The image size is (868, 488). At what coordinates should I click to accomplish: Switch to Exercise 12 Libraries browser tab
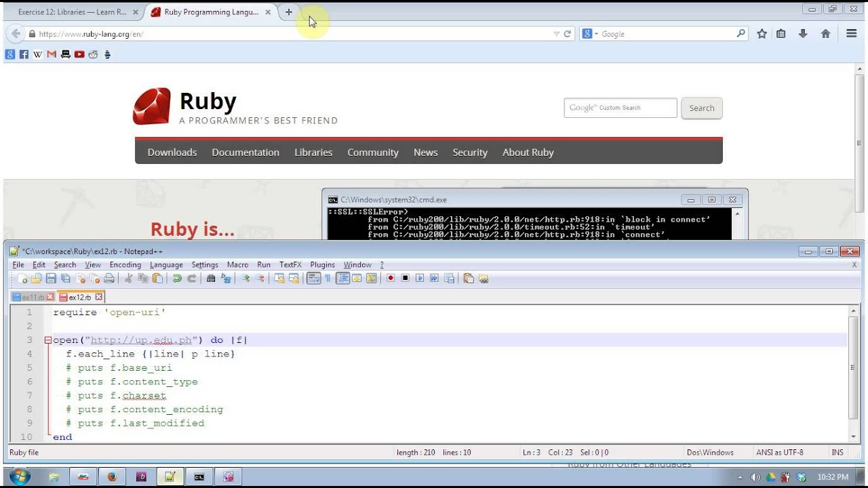[72, 12]
